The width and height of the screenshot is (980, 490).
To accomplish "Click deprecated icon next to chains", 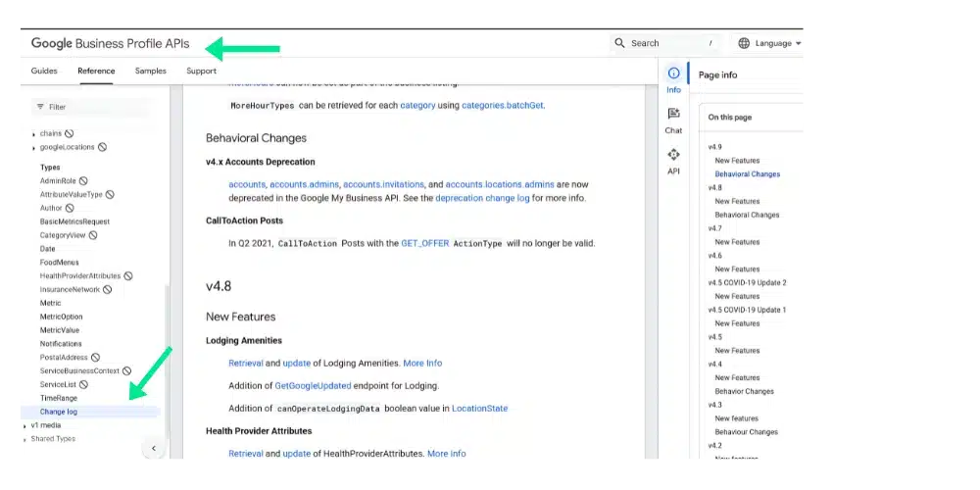I will tap(70, 133).
